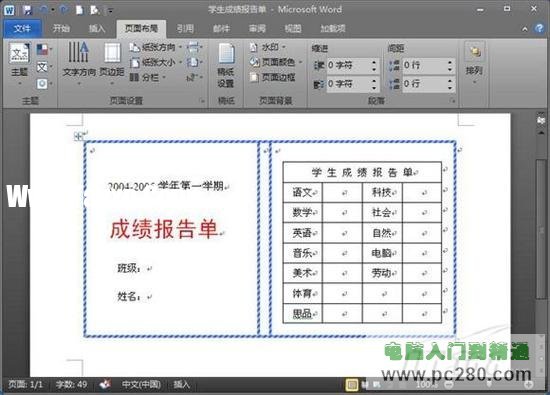Viewport: 550px width, 395px height.
Task: Open the 稿纸设置 manuscript paper settings
Action: point(226,65)
